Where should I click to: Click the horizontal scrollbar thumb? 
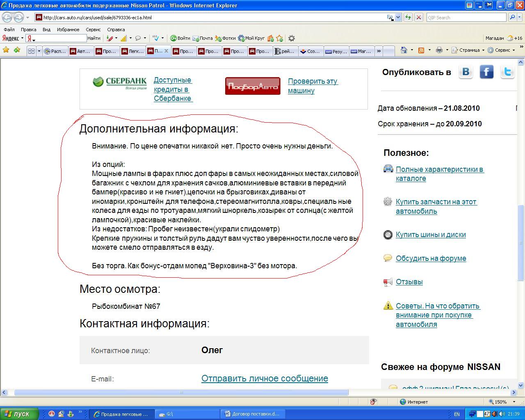click(181, 393)
